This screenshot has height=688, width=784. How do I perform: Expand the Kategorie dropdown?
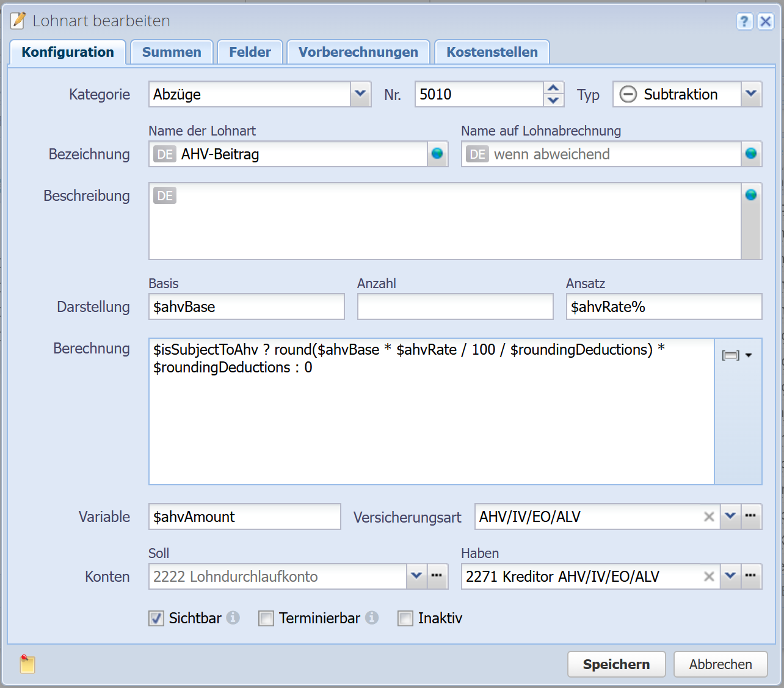point(360,94)
